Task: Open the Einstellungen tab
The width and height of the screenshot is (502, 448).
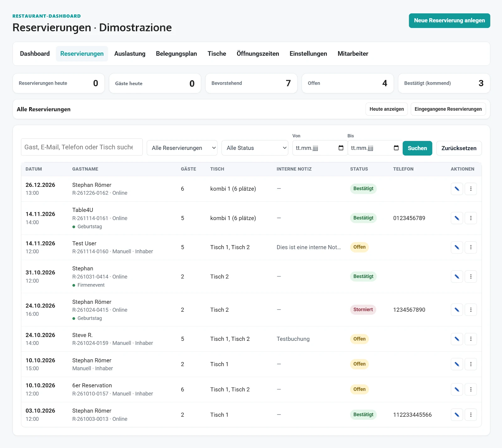Action: (x=308, y=54)
